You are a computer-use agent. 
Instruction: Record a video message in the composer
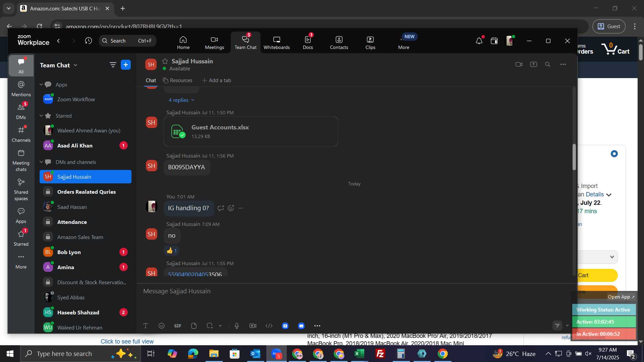pyautogui.click(x=253, y=326)
